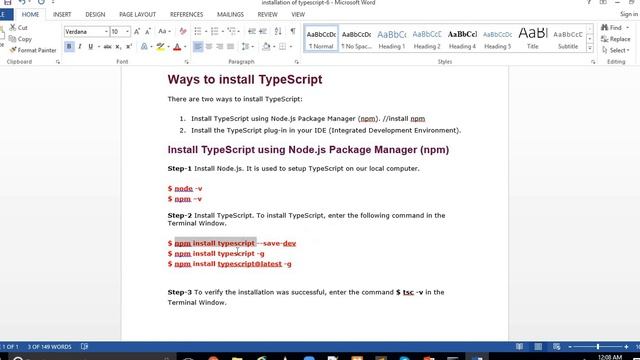Apply Heading 2 style
The image size is (640, 360).
tap(427, 39)
